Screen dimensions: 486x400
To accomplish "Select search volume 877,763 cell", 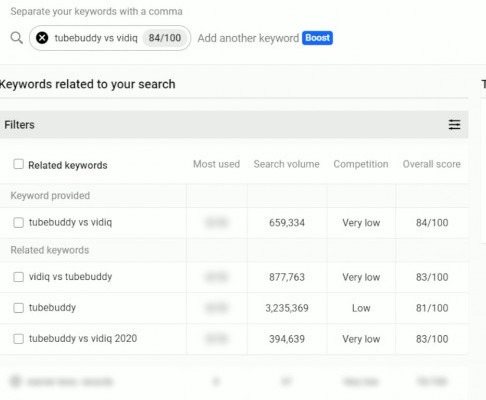I will click(x=287, y=277).
